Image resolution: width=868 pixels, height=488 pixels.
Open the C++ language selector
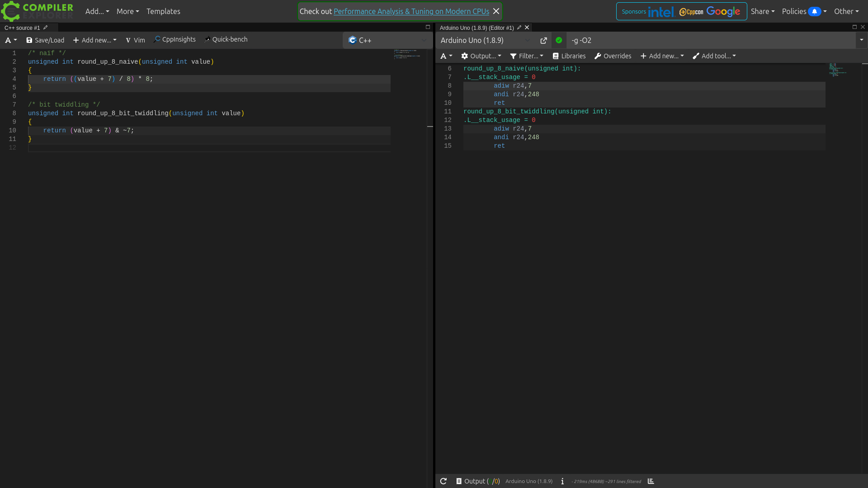(387, 40)
